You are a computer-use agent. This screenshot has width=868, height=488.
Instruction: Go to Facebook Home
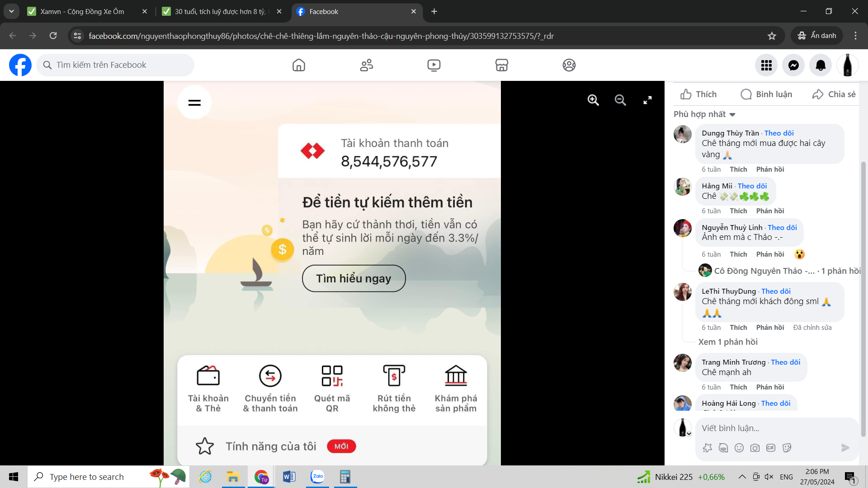298,65
